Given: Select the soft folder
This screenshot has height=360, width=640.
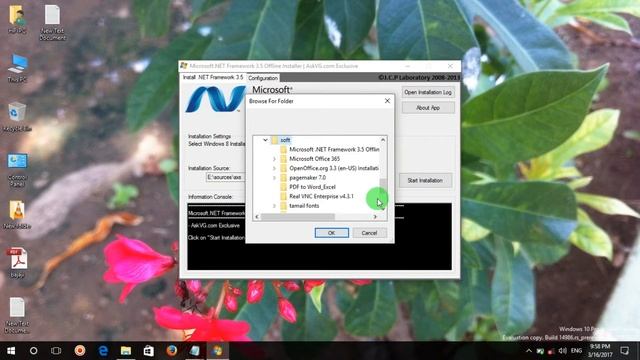Looking at the screenshot, I should (285, 140).
